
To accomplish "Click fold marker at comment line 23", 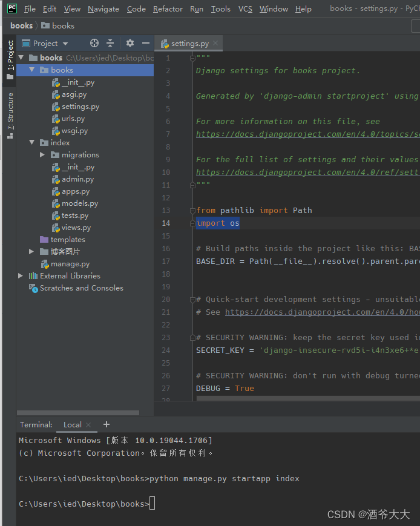I will click(x=192, y=338).
